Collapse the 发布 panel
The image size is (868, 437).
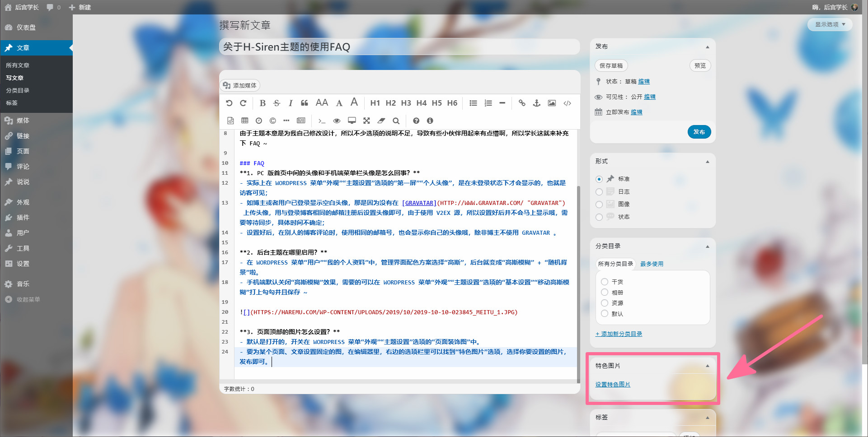click(x=707, y=47)
